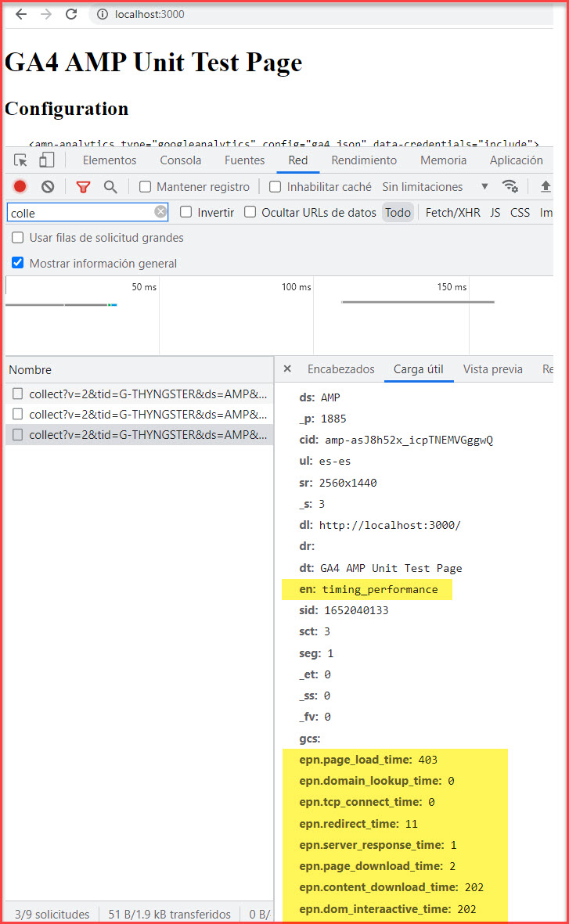
Task: Enable the Mantener registro checkbox
Action: (145, 187)
